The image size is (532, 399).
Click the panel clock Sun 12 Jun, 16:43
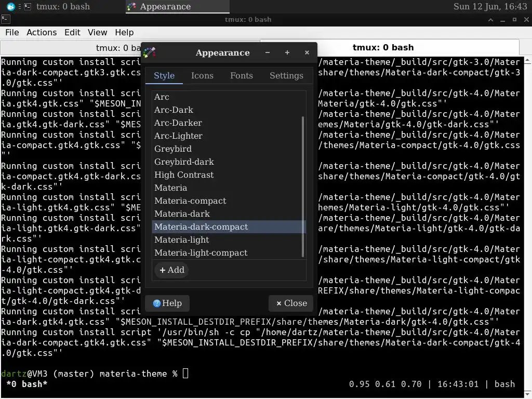[x=490, y=6]
